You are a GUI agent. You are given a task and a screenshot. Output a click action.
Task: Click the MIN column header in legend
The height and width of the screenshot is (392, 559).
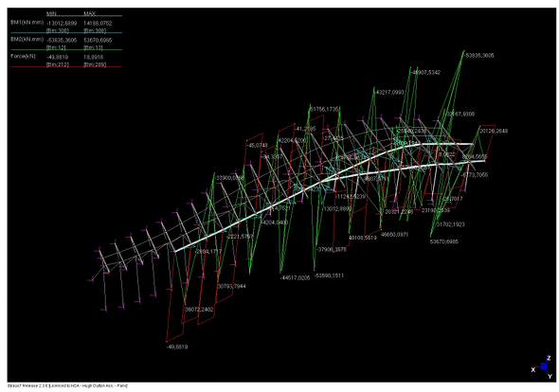coord(51,13)
